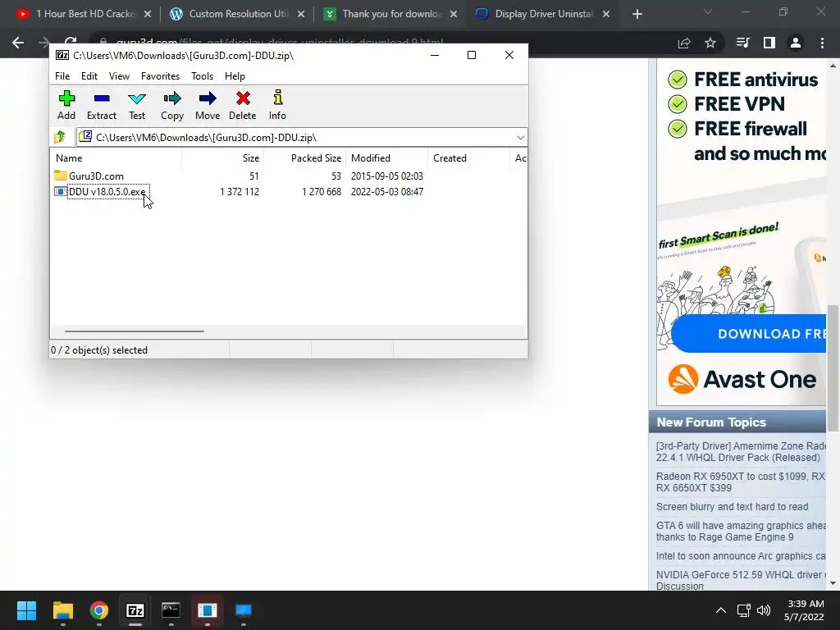
Task: Open the volume control in system tray
Action: pos(764,610)
